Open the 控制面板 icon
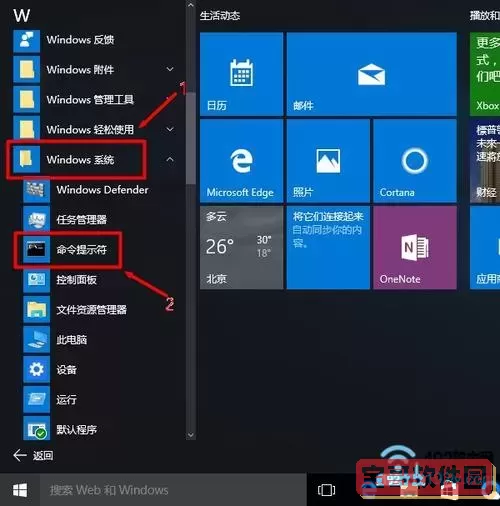 (36, 279)
